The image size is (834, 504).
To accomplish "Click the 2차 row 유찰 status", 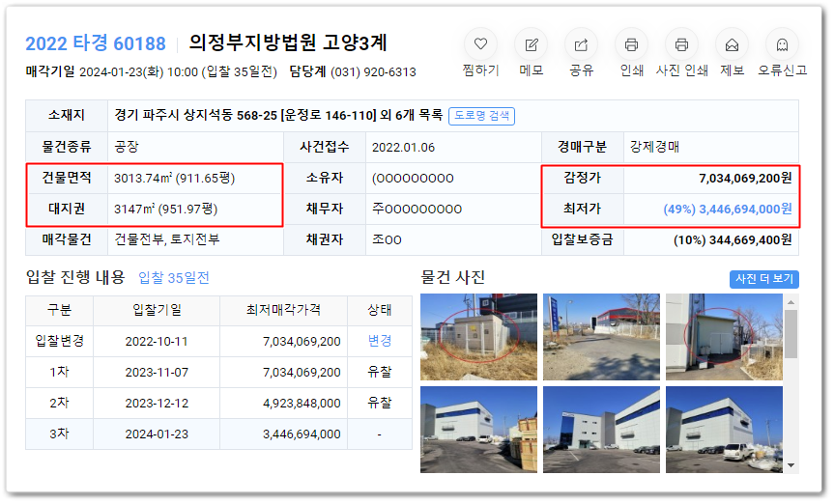I will point(380,403).
